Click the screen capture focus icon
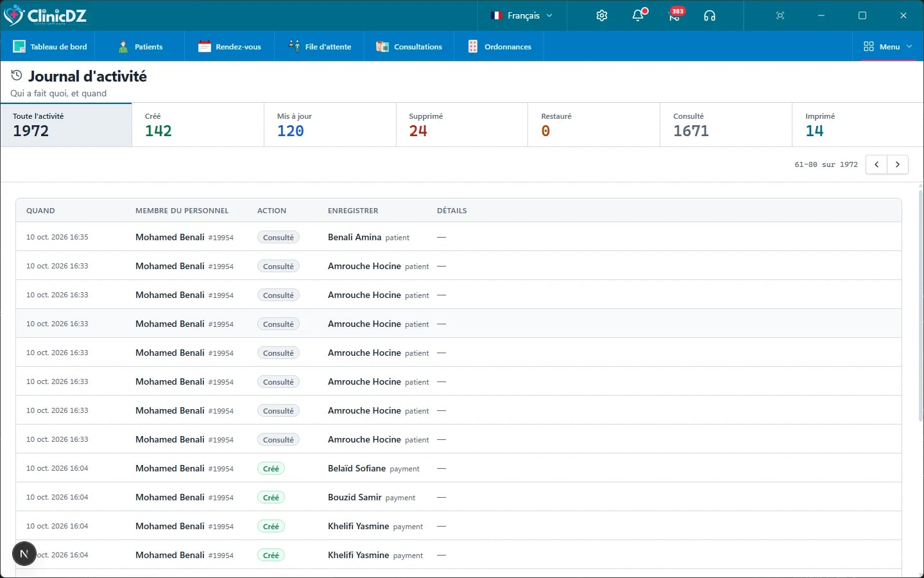This screenshot has height=578, width=924. click(780, 15)
